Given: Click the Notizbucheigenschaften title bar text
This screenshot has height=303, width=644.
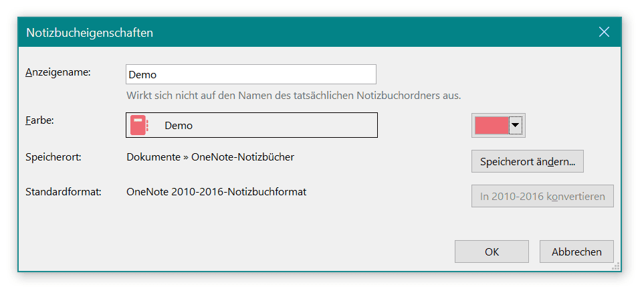Looking at the screenshot, I should (x=90, y=32).
